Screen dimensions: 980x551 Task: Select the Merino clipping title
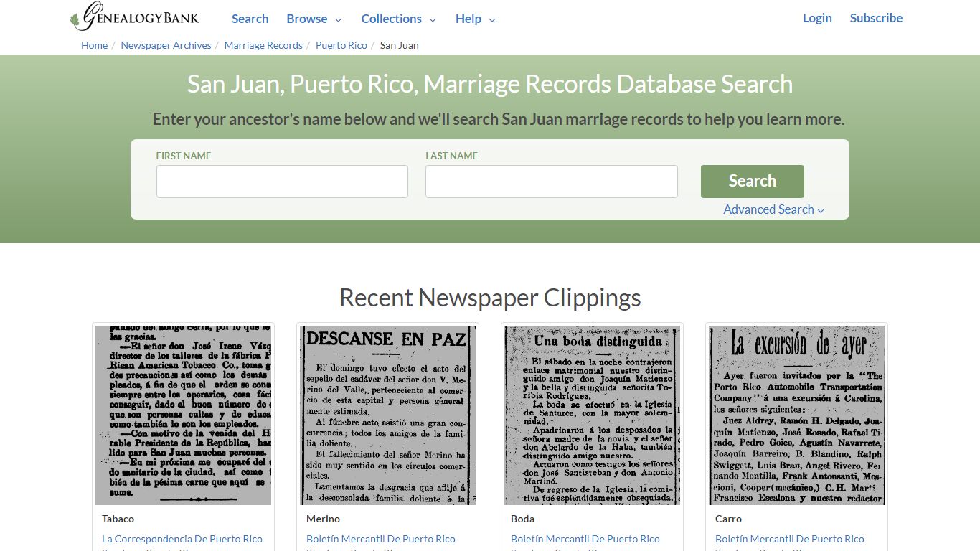click(x=323, y=519)
